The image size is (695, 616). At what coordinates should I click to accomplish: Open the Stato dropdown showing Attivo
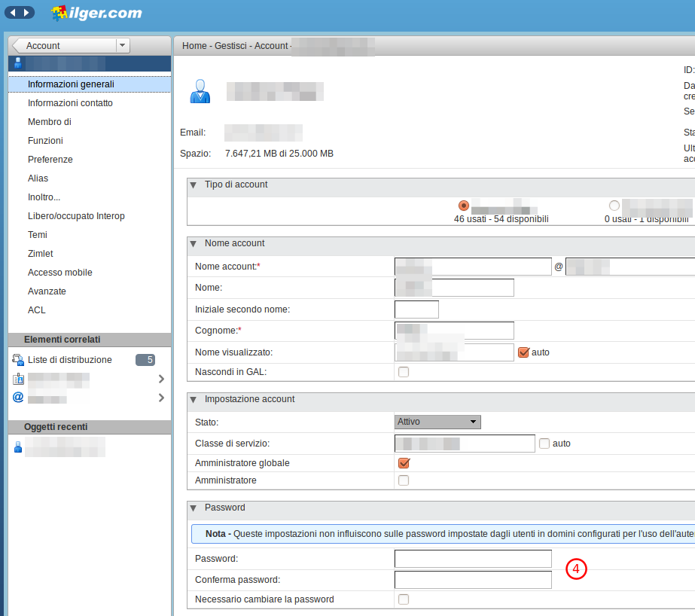437,422
